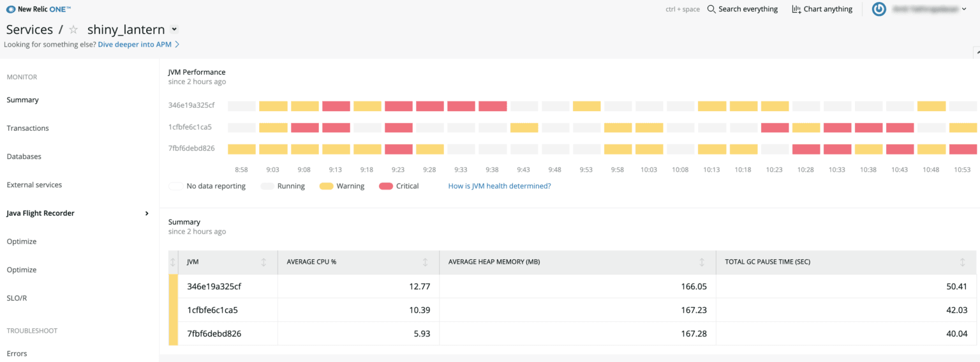The image size is (980, 362).
Task: Select JVM 7fbf6debd826 table row
Action: [x=572, y=333]
